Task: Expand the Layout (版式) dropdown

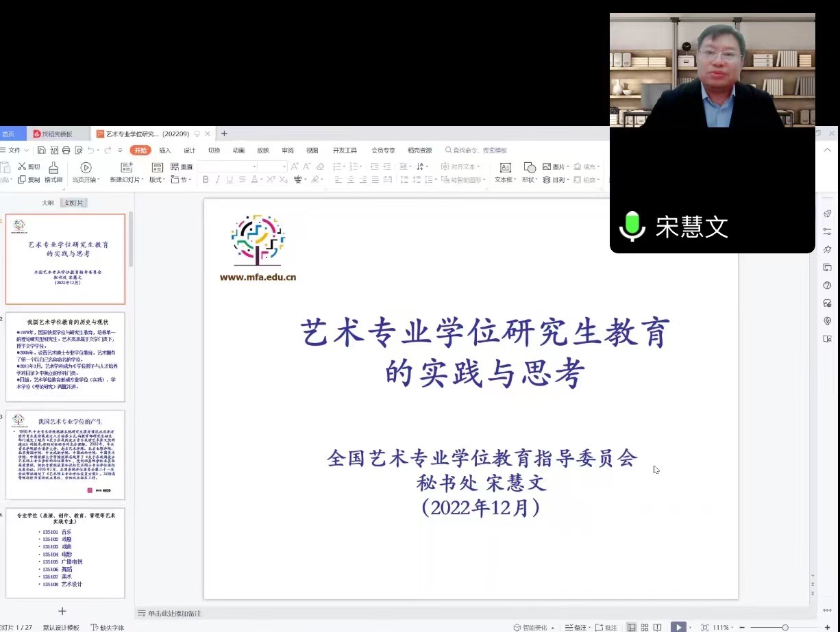Action: (158, 179)
